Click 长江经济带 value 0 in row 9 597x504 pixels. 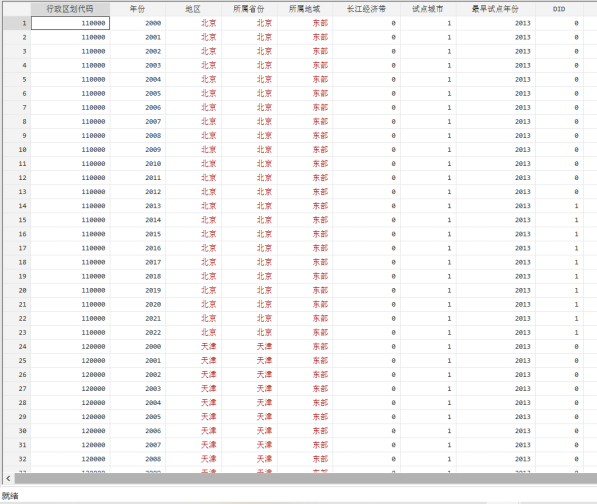[367, 136]
